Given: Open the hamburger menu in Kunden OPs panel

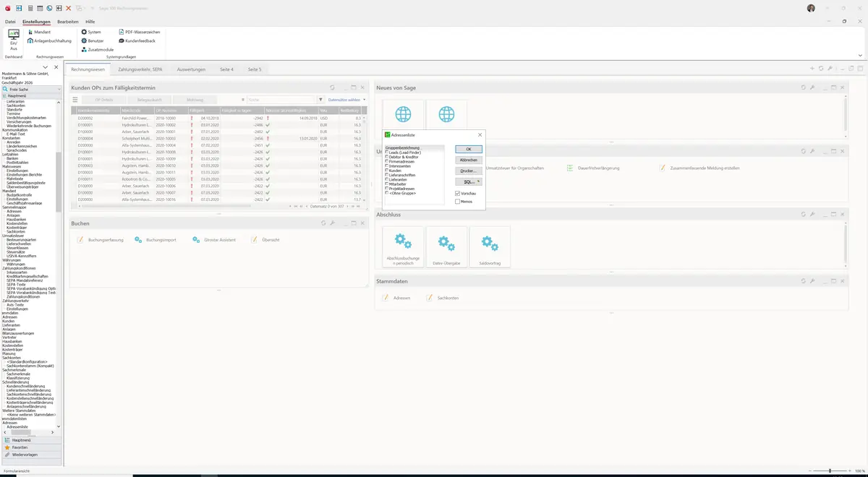Looking at the screenshot, I should tap(75, 100).
